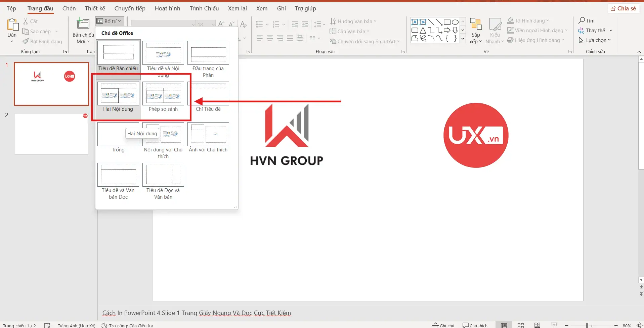Open Slide Sorter view in status bar
Image resolution: width=644 pixels, height=328 pixels.
point(520,325)
